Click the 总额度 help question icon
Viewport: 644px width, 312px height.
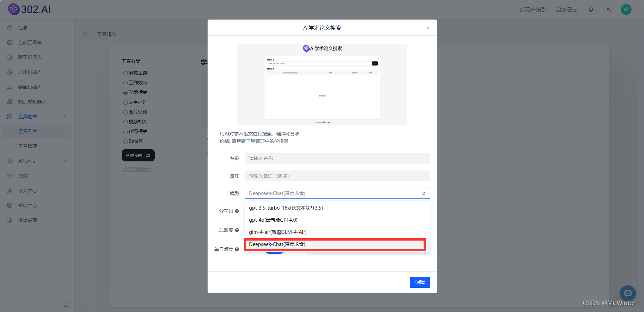(237, 230)
